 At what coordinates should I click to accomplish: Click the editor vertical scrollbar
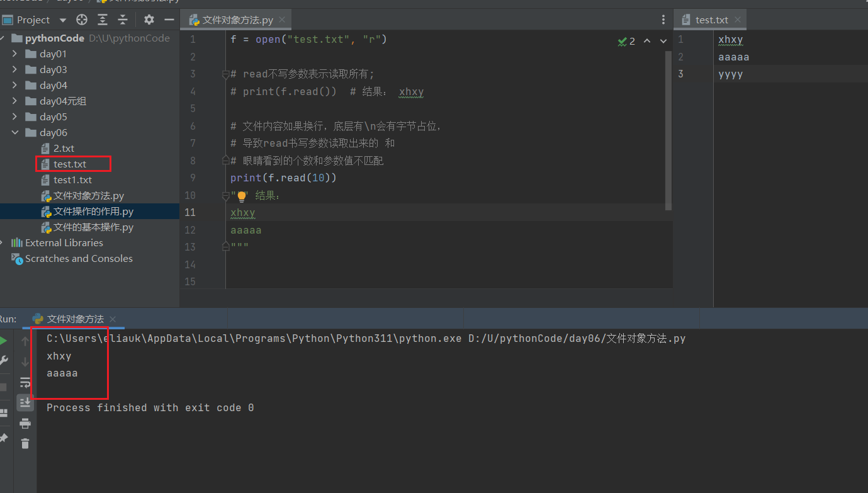tap(668, 130)
